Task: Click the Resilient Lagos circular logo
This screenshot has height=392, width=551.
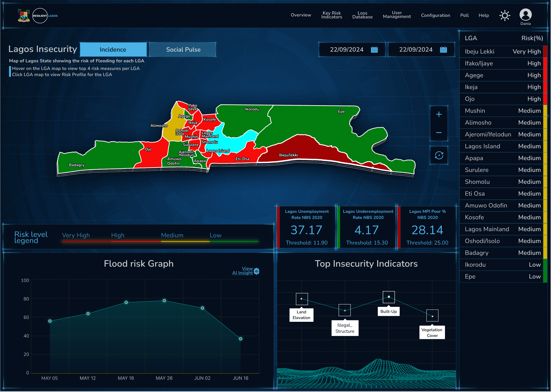Action: [40, 16]
